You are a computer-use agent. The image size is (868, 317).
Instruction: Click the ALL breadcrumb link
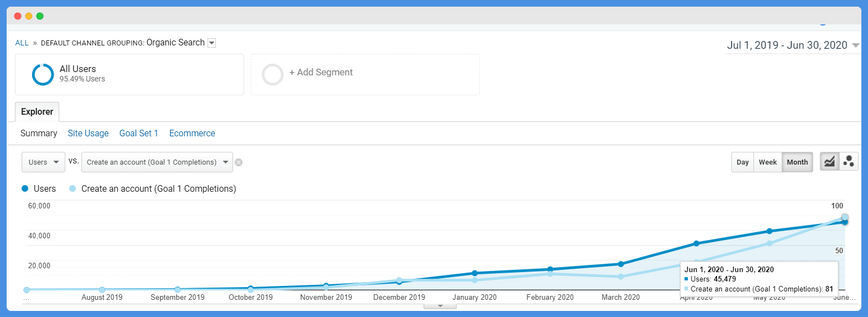(22, 43)
